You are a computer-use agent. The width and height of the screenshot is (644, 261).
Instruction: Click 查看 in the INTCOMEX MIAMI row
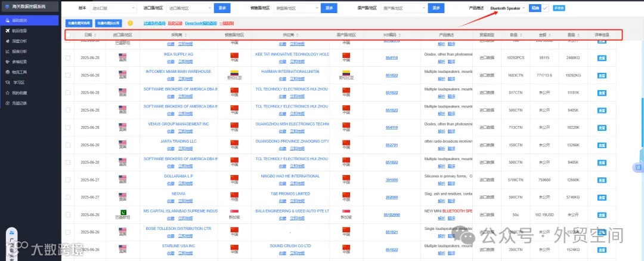(602, 76)
